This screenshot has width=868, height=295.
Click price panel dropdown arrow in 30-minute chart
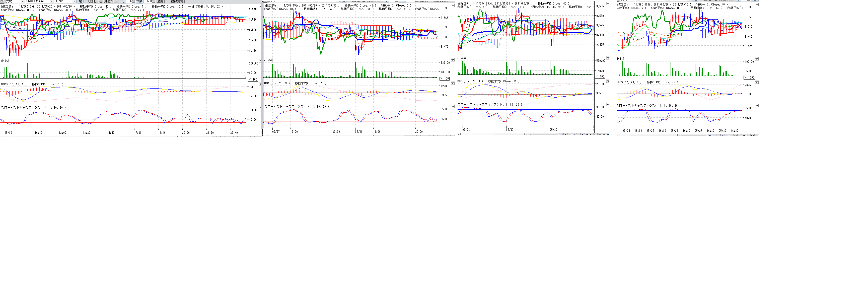coord(608,4)
